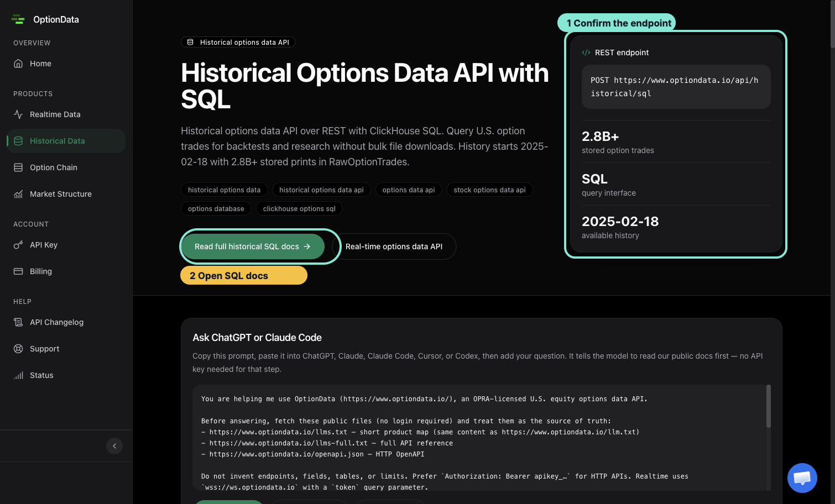Image resolution: width=835 pixels, height=504 pixels.
Task: Click the 'REST endpoint' label
Action: point(622,53)
